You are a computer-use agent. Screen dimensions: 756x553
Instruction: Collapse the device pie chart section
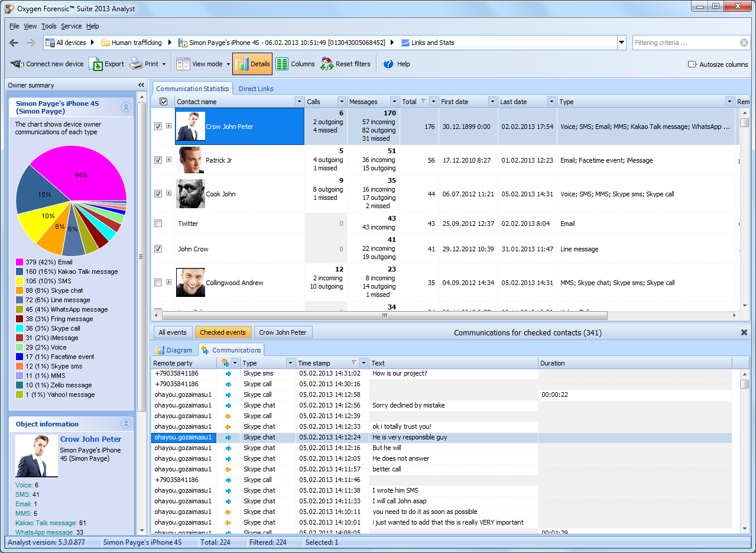coord(126,107)
